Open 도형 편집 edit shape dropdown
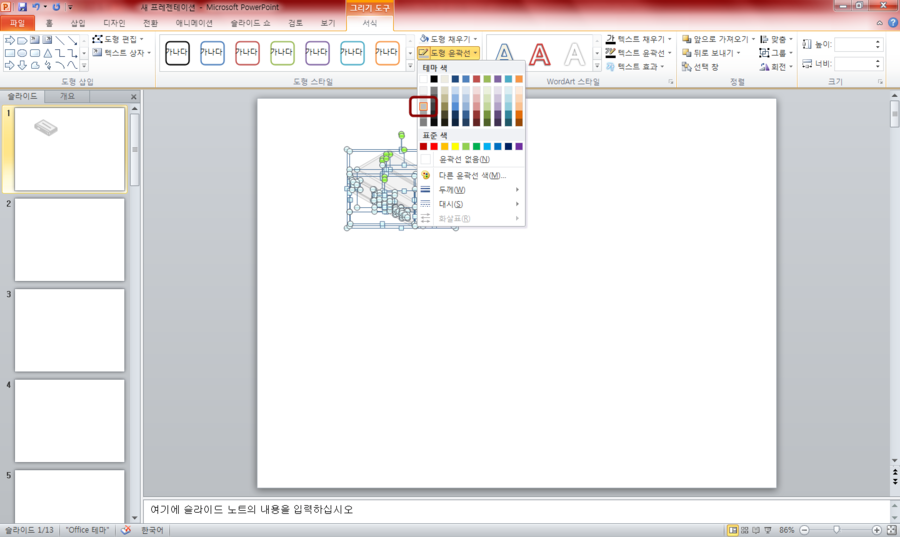900x537 pixels. (x=118, y=39)
